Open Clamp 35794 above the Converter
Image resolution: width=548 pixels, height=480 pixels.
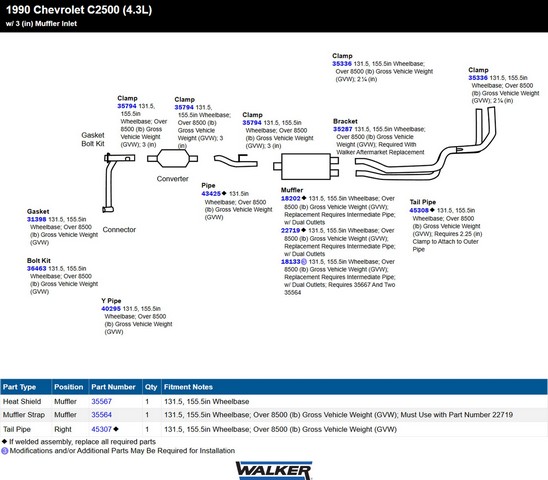coord(184,107)
